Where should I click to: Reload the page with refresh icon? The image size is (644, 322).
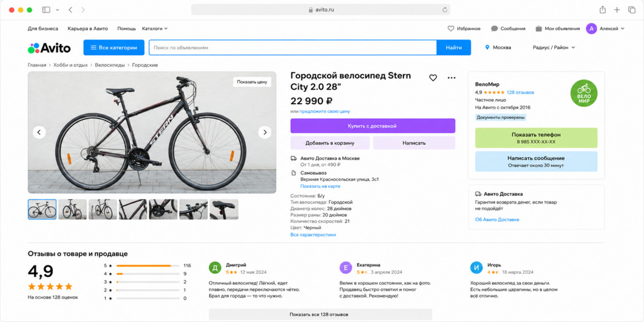(445, 9)
